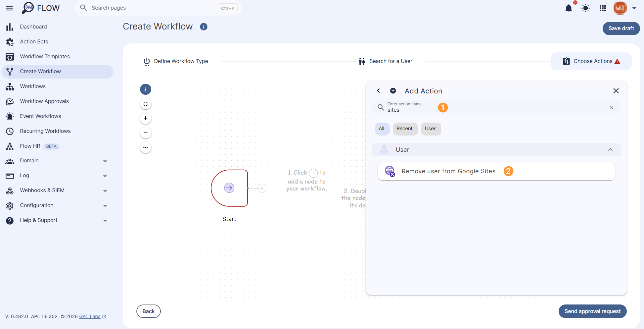Fit the workflow canvas to view
The image size is (644, 329).
pos(146,104)
